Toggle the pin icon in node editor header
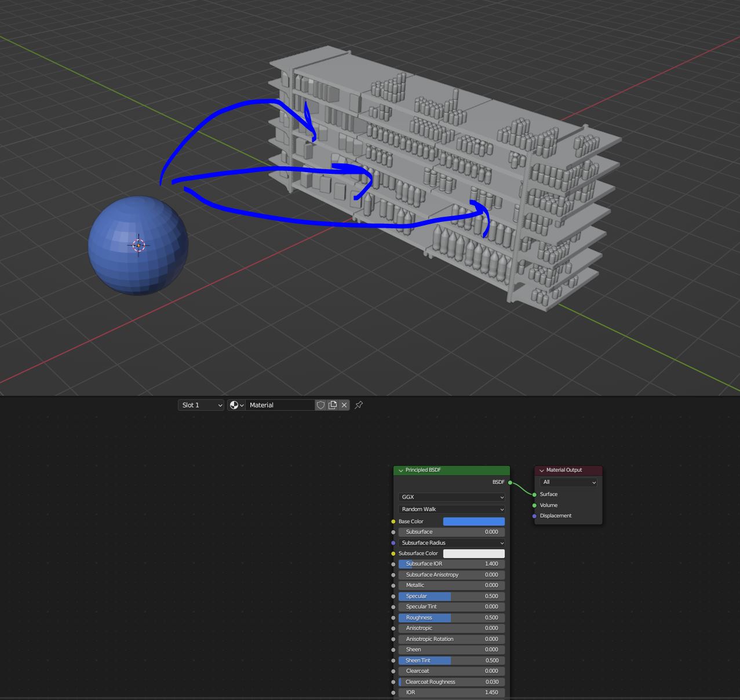The height and width of the screenshot is (700, 740). (359, 405)
